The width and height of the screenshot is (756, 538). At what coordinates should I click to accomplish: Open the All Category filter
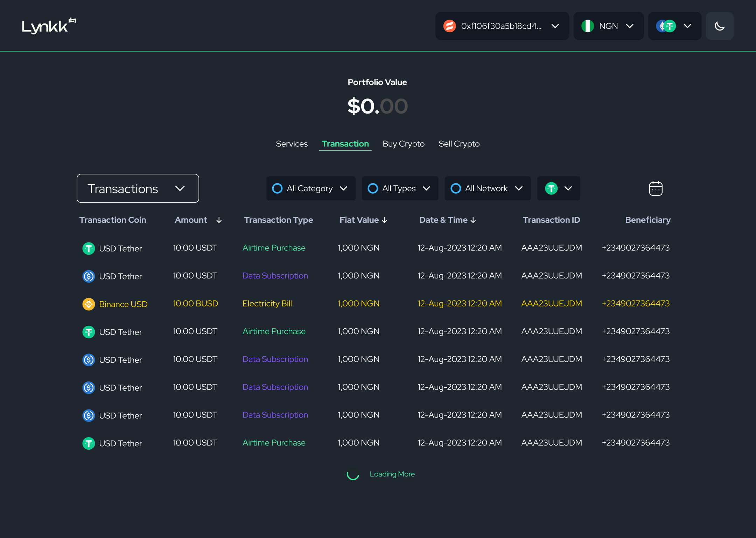tap(311, 188)
